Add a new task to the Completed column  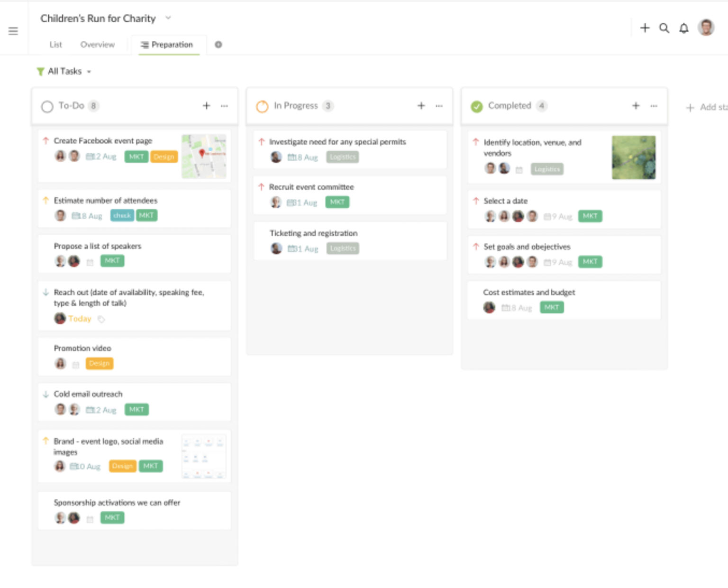(x=635, y=105)
